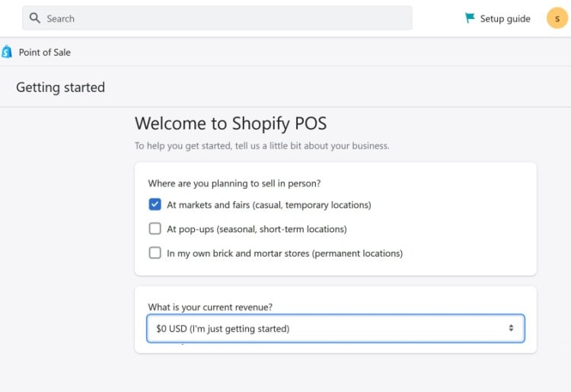This screenshot has width=571, height=392.
Task: Click the Welcome to Shopify POS heading
Action: point(231,123)
